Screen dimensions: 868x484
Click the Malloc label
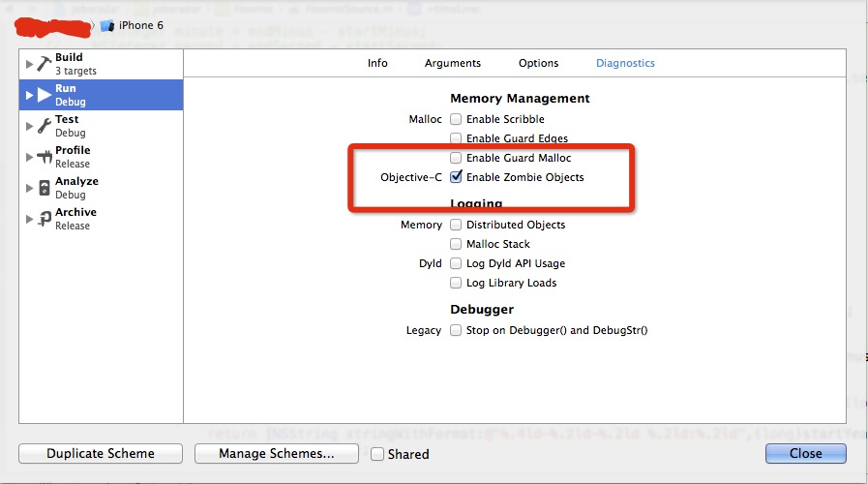pyautogui.click(x=425, y=119)
